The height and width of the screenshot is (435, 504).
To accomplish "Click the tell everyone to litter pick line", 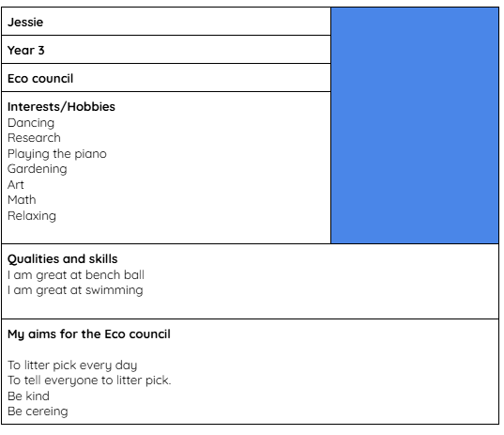I will pos(89,381).
